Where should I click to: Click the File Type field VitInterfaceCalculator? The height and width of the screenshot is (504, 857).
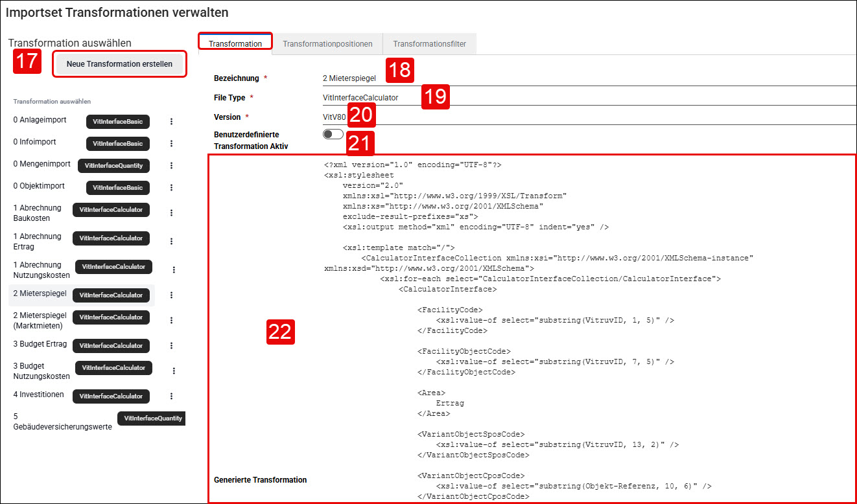tap(589, 97)
